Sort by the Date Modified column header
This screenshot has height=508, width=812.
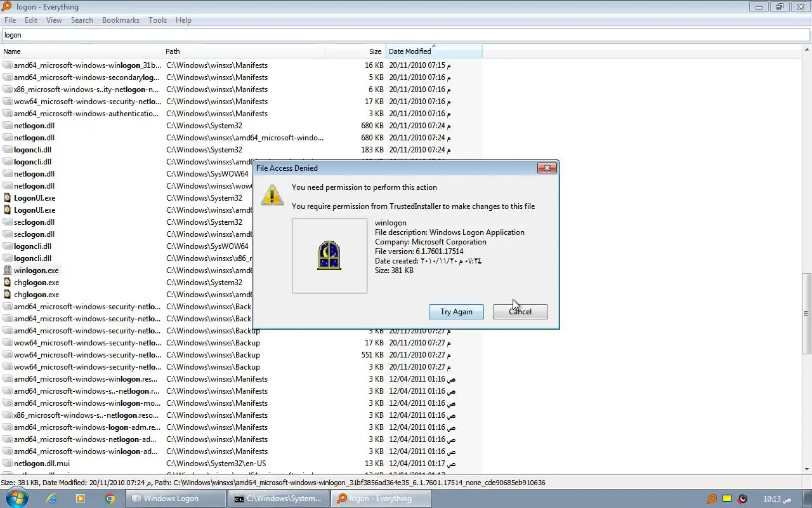coord(434,51)
